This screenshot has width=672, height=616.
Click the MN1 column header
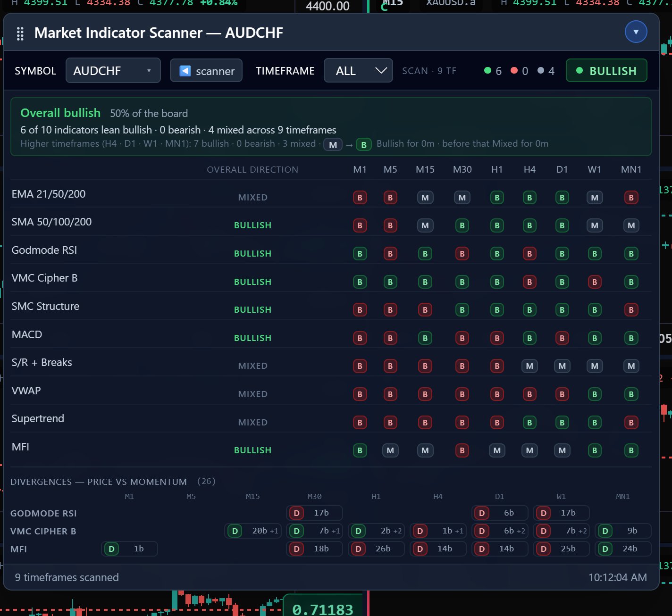631,169
